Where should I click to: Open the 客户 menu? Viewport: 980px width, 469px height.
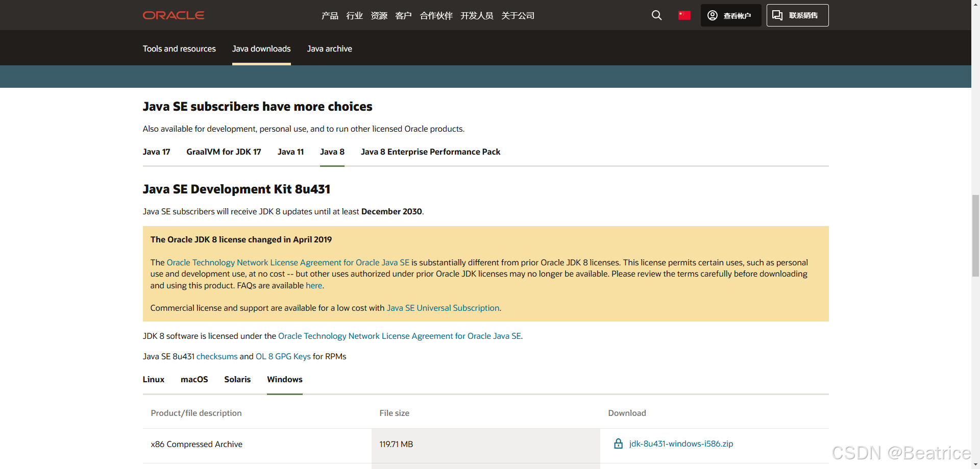403,16
